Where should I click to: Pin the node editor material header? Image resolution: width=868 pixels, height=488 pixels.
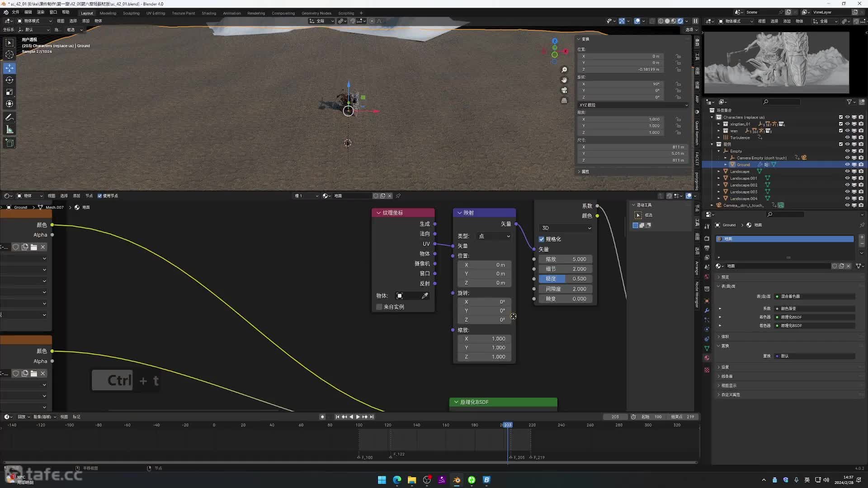pos(398,196)
